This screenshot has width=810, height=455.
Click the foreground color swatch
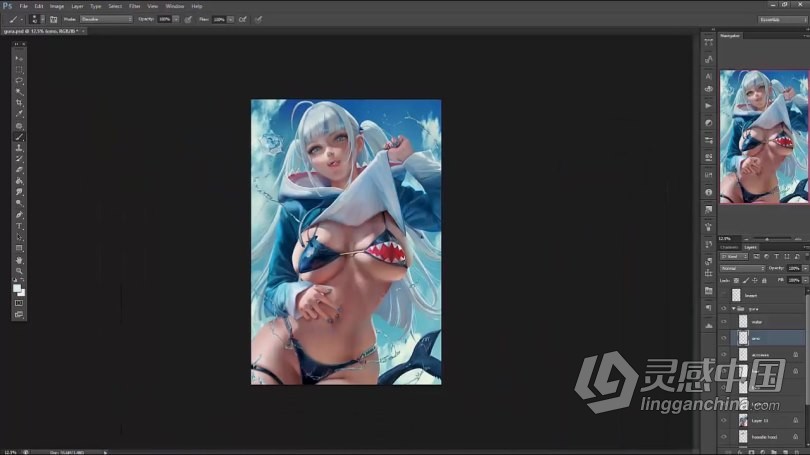[x=17, y=288]
